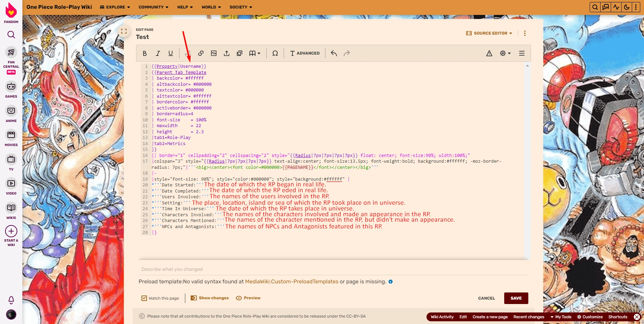Open the Wikis section
Viewport: 644px width, 324px height.
(x=11, y=211)
